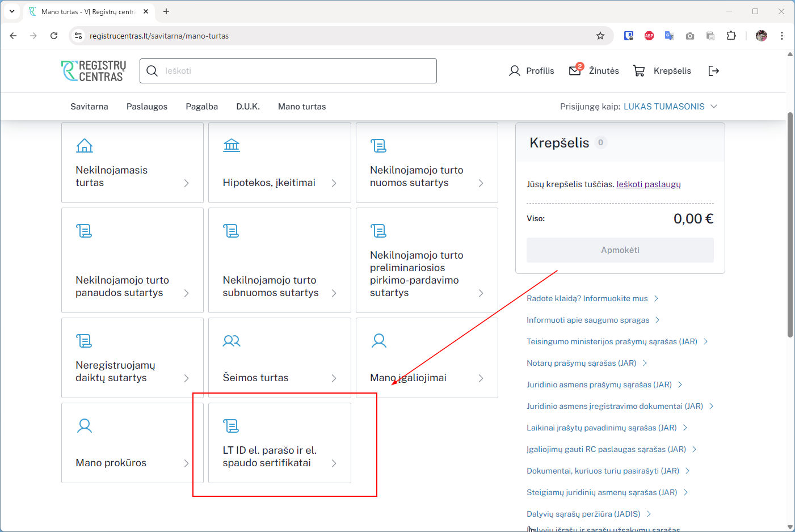This screenshot has height=532, width=795.
Task: Click the house icon on Nekilnojamasis turtas
Action: tap(85, 146)
